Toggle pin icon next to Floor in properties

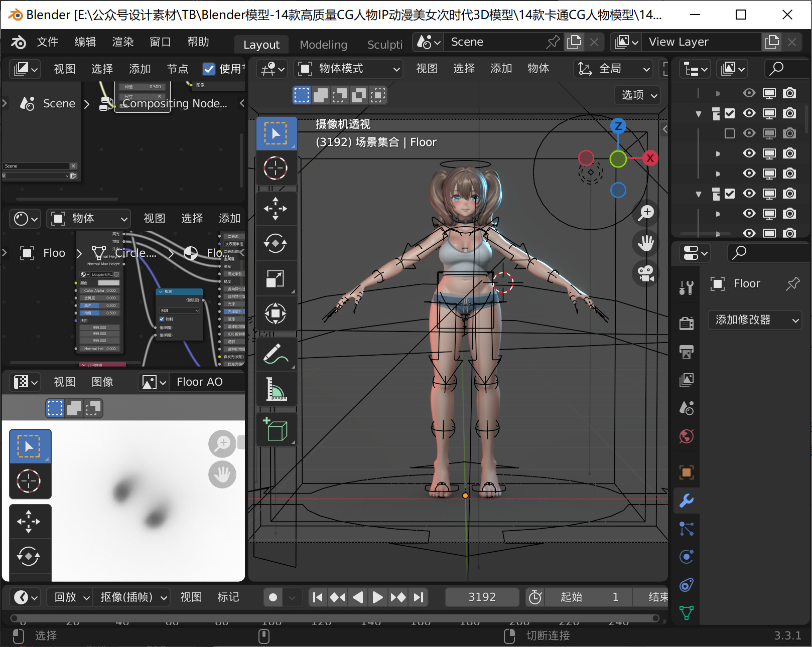coord(792,283)
